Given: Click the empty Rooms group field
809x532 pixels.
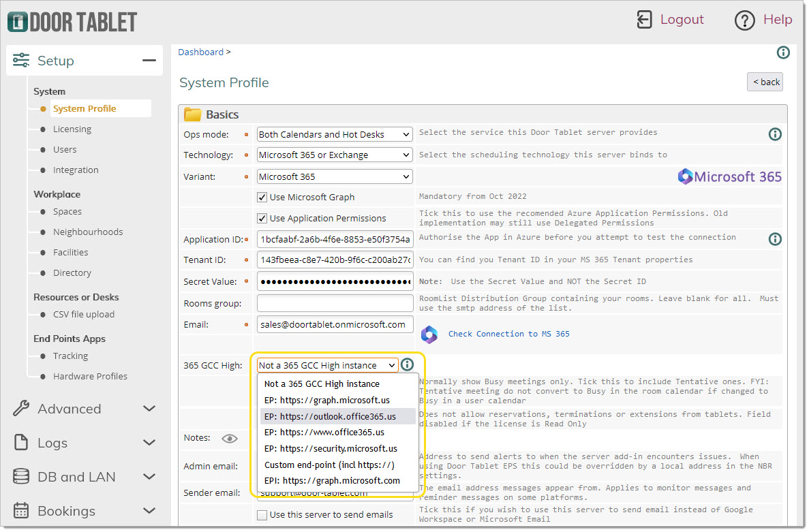Looking at the screenshot, I should click(335, 303).
